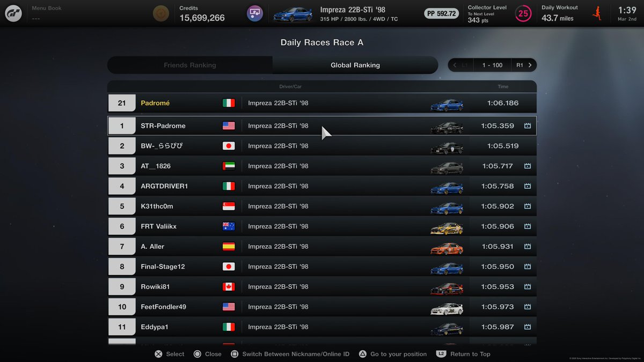This screenshot has height=362, width=644.
Task: Click black car thumbnail in STR-Padrome row
Action: [447, 128]
